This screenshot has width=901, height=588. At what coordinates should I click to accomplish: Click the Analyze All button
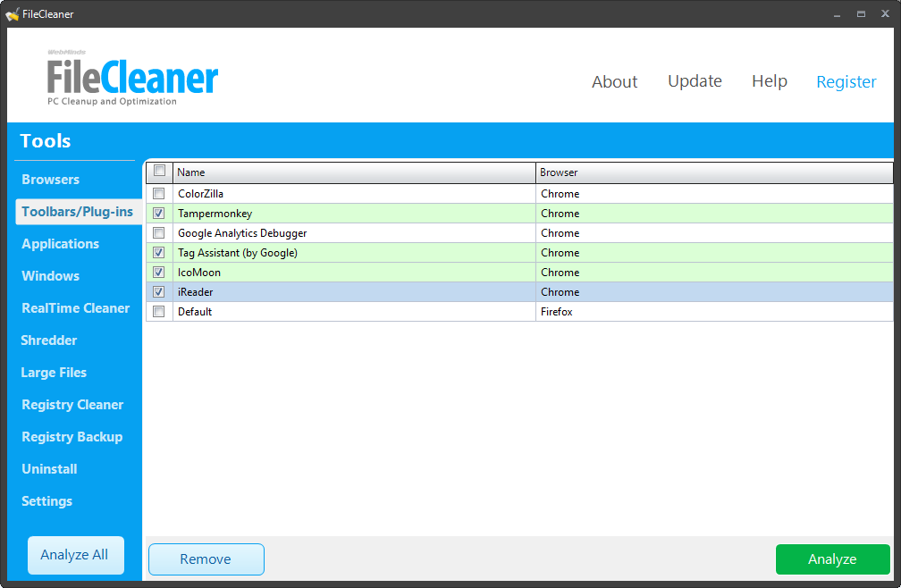[75, 555]
